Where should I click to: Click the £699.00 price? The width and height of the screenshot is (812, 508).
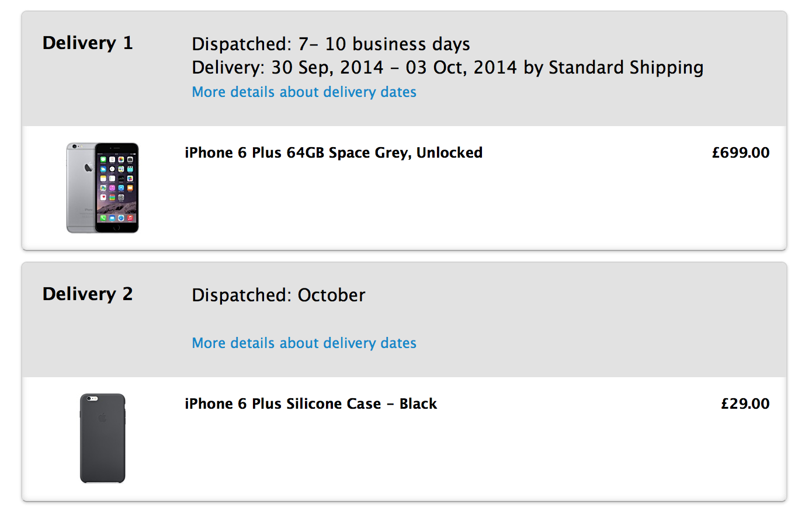tap(741, 153)
